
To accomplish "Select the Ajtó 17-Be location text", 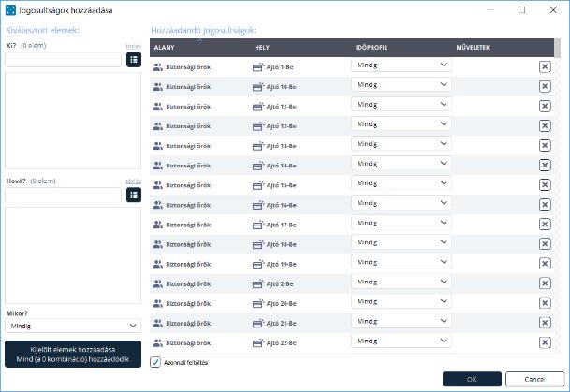I will pyautogui.click(x=282, y=225).
